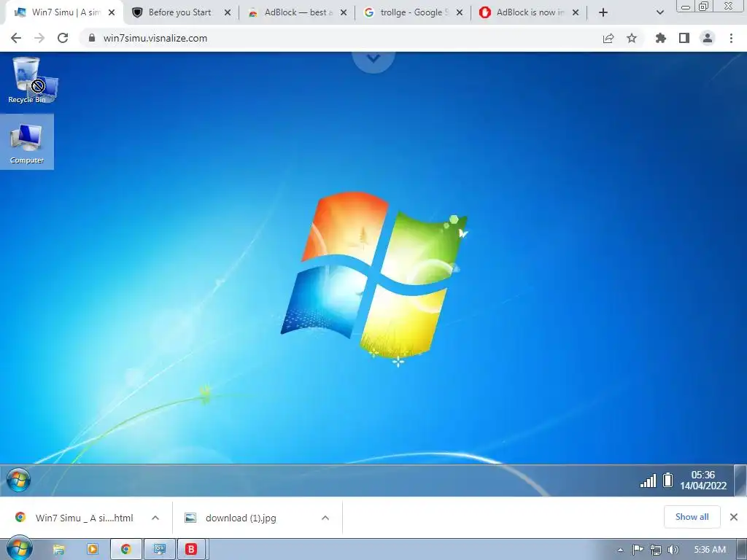Open the tab search dropdown arrow
The width and height of the screenshot is (747, 560).
pyautogui.click(x=659, y=12)
